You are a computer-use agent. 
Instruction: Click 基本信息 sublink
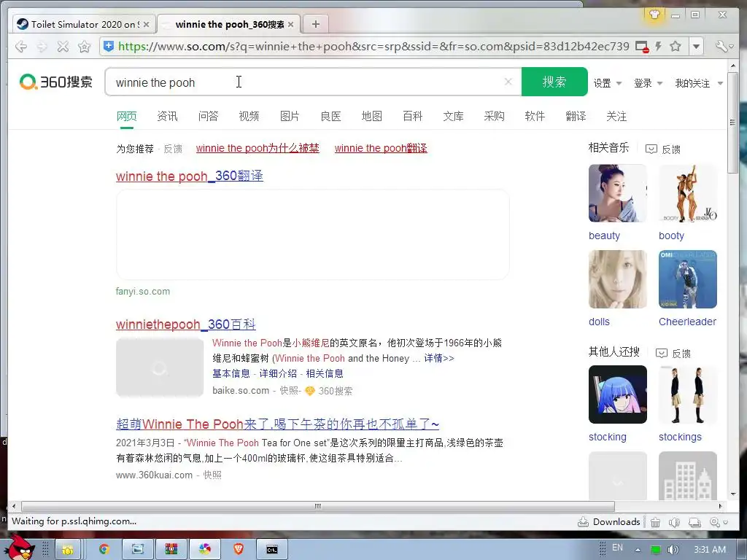231,373
